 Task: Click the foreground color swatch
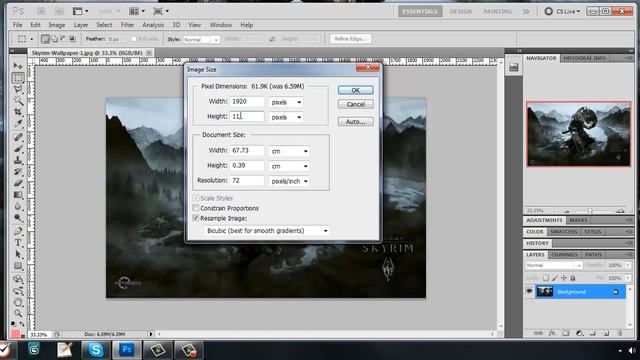tap(15, 334)
